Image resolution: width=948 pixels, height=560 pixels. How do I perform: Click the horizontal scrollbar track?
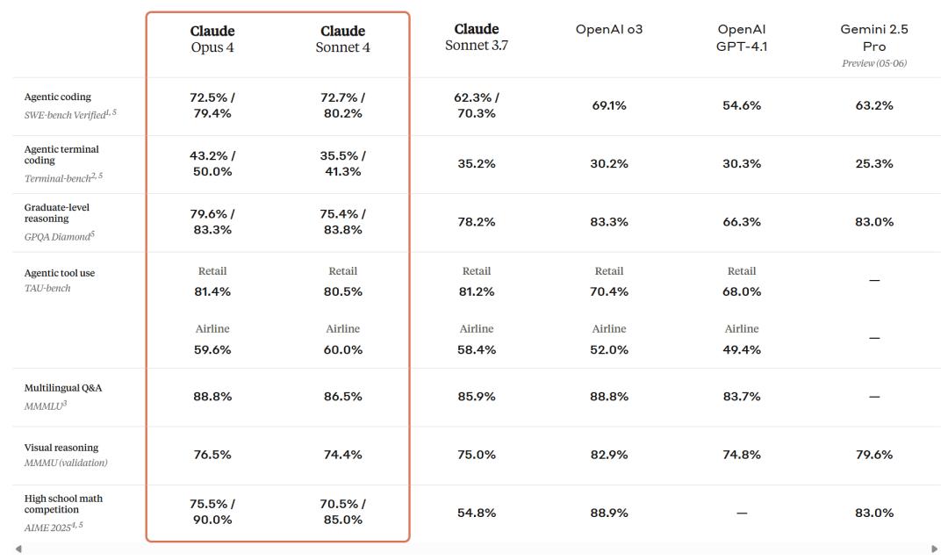point(477,549)
